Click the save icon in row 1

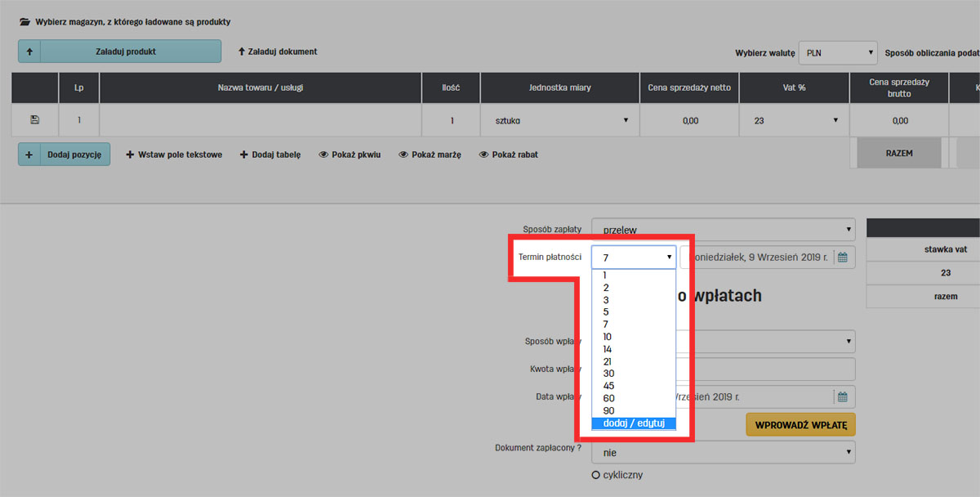[34, 120]
